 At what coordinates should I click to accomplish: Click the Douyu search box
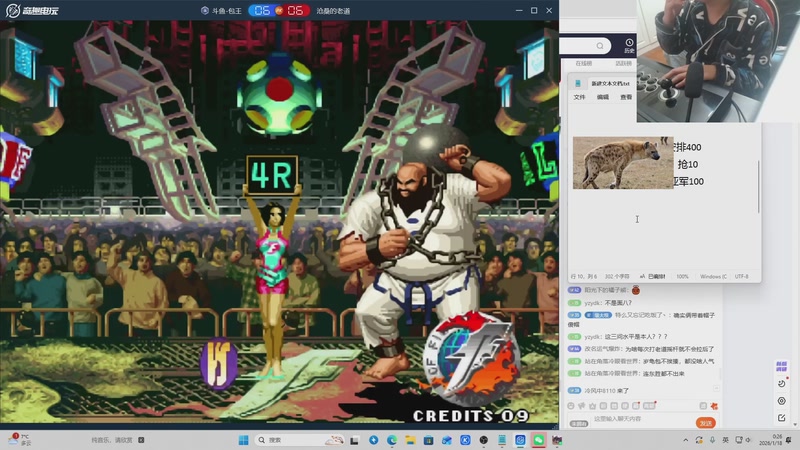pyautogui.click(x=585, y=46)
